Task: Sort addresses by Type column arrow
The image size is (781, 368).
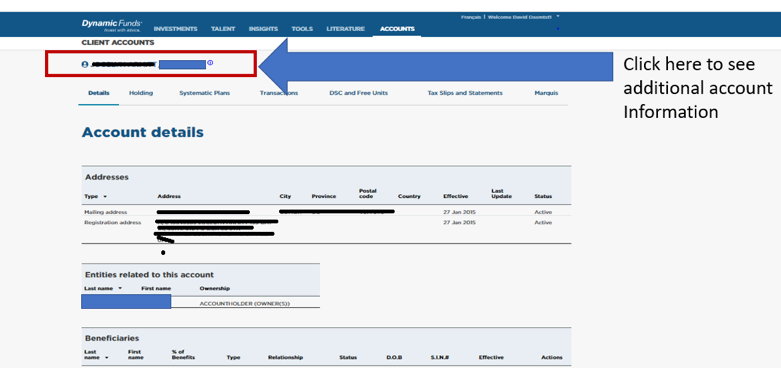Action: click(105, 197)
